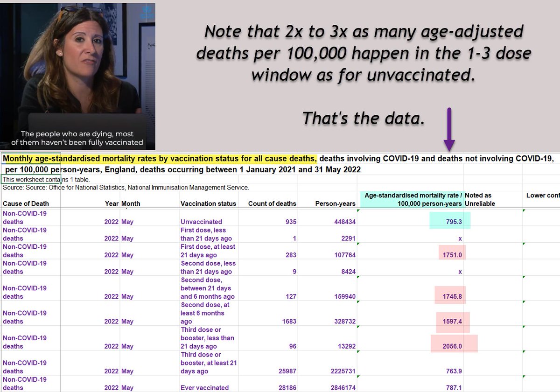This screenshot has width=560, height=392.
Task: Select the 'This worksheet contains 1 table.' cell
Action: click(46, 179)
